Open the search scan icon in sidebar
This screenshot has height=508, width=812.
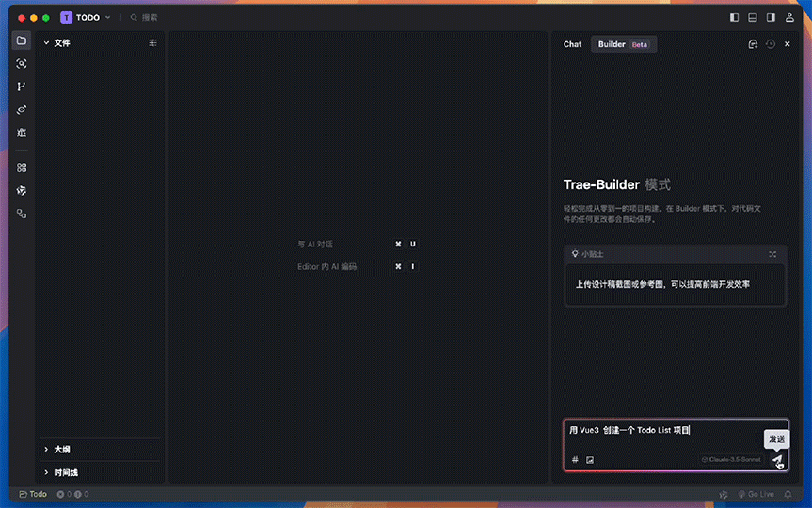(x=22, y=64)
